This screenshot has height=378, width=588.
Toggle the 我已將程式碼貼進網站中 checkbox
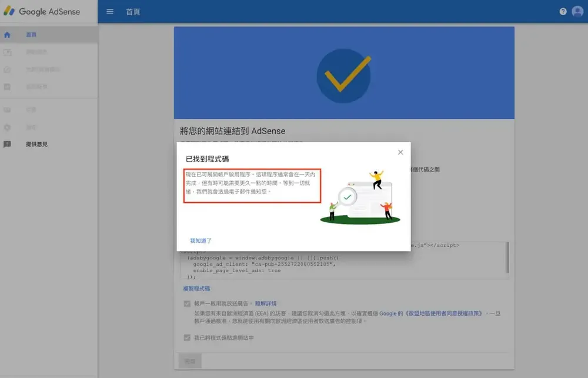[187, 337]
